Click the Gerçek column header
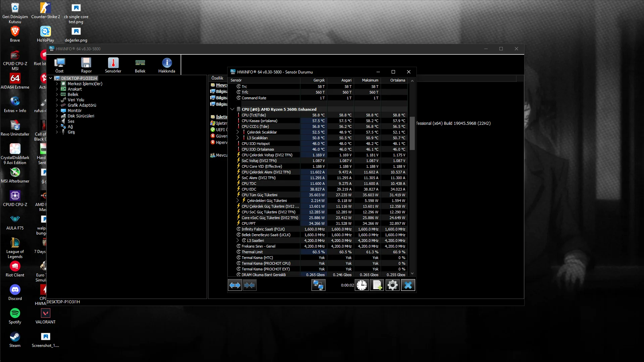The image size is (644, 362). (313, 81)
